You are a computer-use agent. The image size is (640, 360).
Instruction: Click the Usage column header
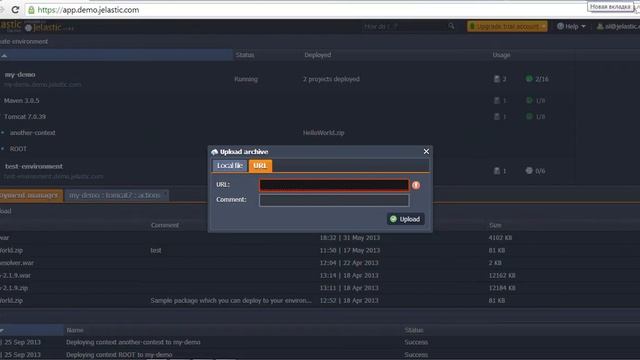[501, 55]
